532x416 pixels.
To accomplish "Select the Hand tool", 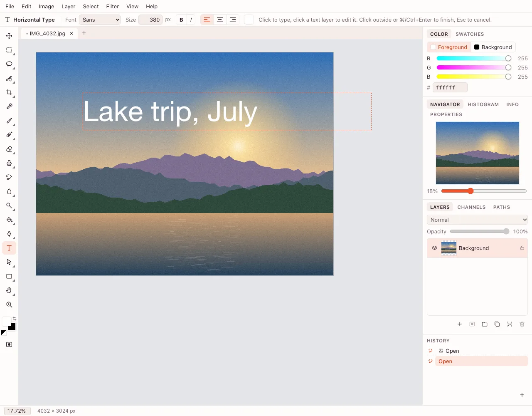I will (9, 290).
